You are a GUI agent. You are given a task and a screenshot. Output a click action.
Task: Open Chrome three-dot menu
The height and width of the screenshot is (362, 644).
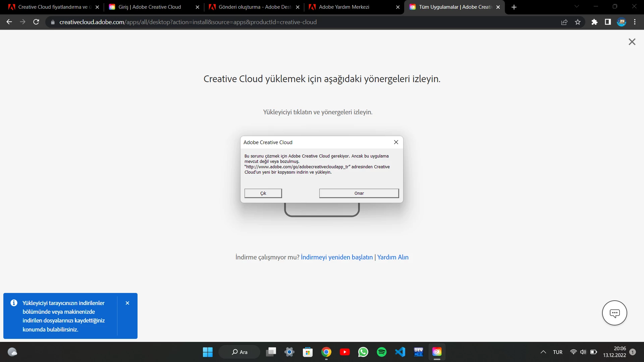tap(635, 22)
